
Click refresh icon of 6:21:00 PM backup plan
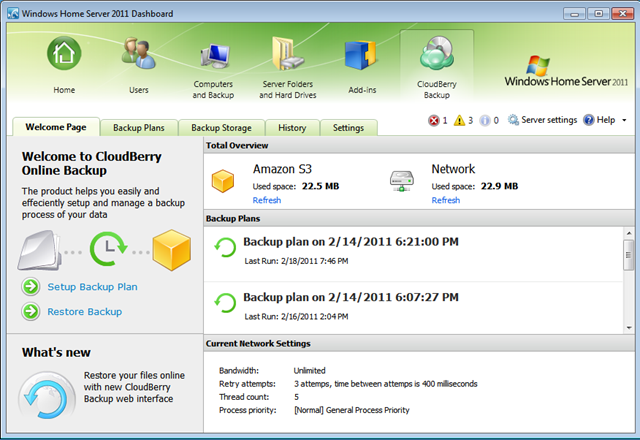[x=225, y=247]
